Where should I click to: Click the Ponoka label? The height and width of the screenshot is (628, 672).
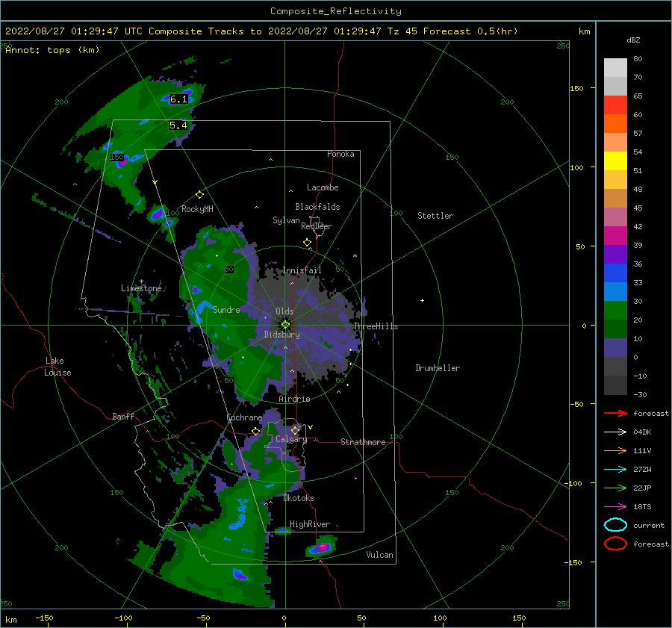coord(340,154)
